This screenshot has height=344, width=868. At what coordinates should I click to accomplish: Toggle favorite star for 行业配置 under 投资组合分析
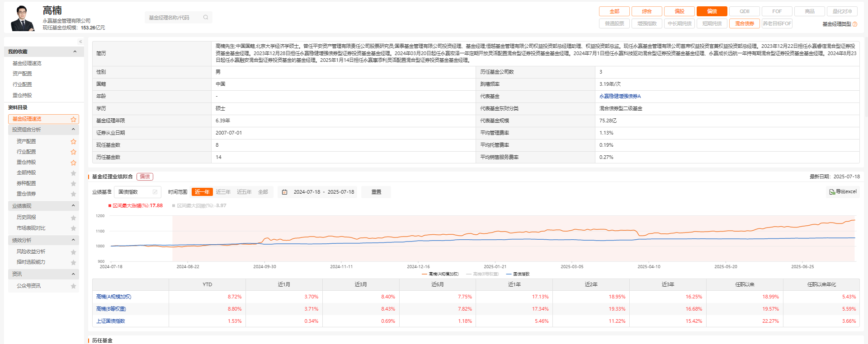(73, 152)
